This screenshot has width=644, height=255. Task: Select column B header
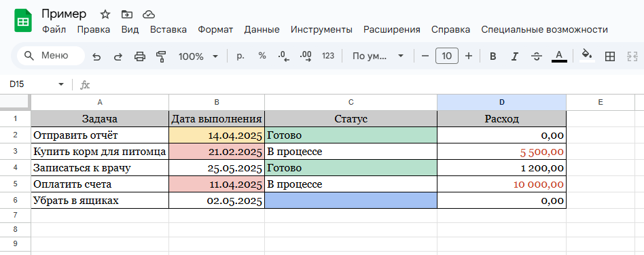pos(217,103)
